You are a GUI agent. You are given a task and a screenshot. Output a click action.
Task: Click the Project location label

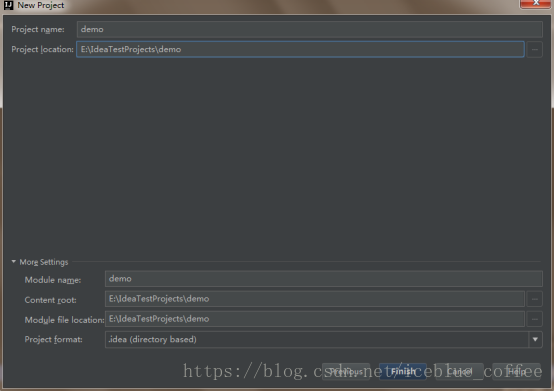42,49
